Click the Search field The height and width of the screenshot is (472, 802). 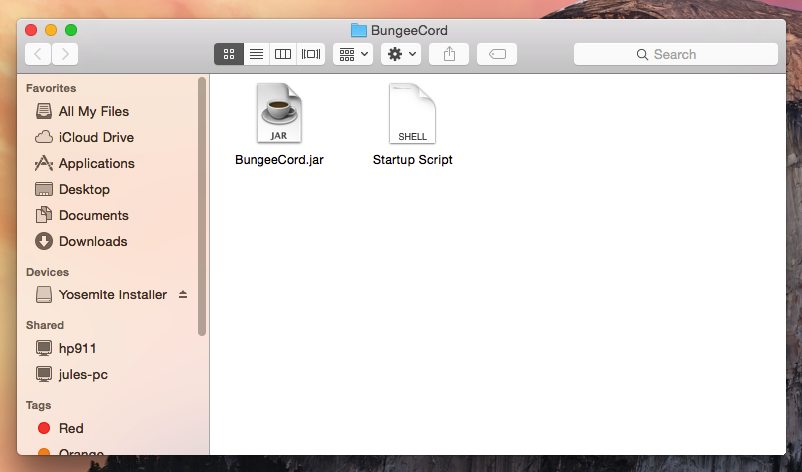676,54
